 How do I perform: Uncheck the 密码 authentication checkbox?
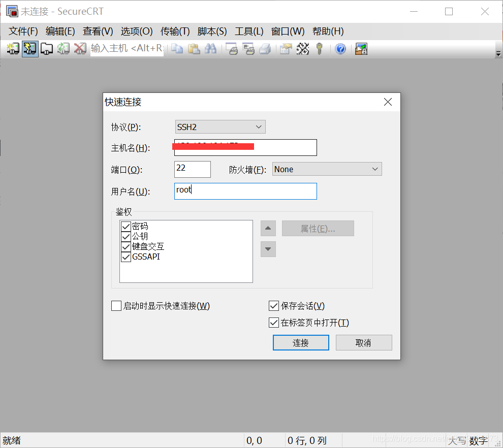coord(126,227)
